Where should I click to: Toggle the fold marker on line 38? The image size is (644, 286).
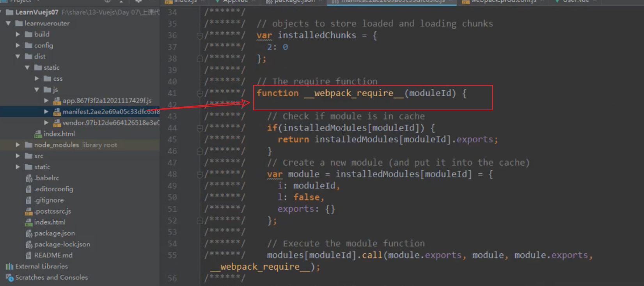tap(200, 59)
